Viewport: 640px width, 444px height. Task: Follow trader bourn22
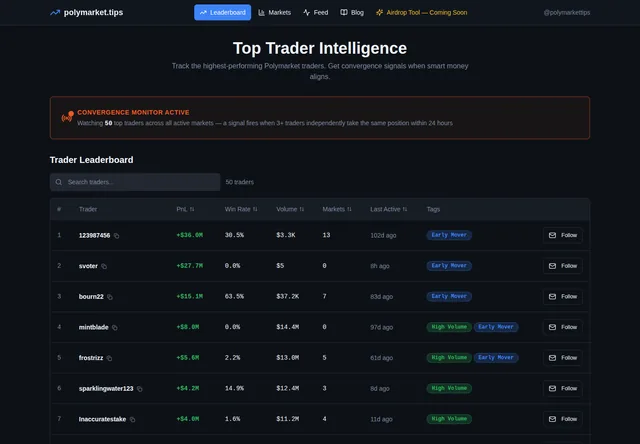pos(563,297)
